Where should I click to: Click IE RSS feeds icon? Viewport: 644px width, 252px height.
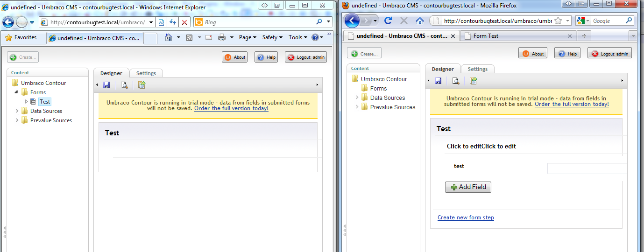coord(189,37)
